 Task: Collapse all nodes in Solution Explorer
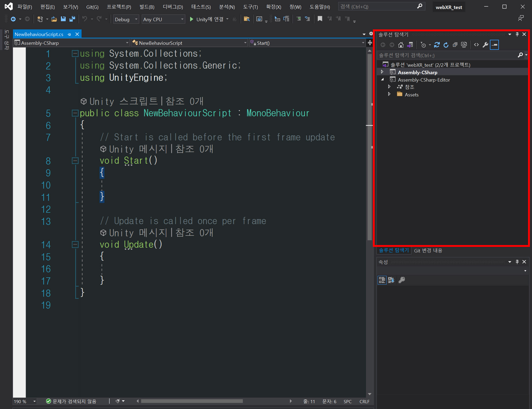click(x=455, y=45)
